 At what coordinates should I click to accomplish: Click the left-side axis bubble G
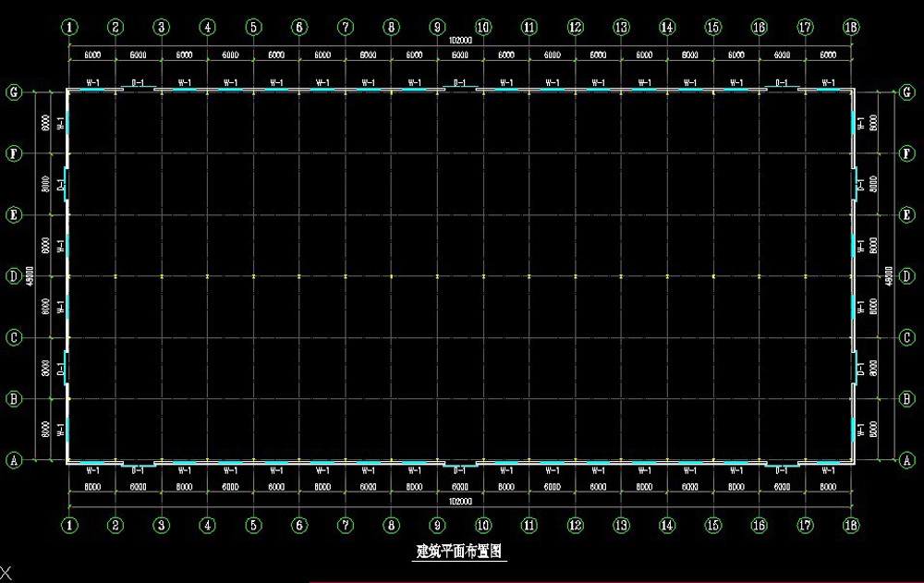(x=14, y=92)
